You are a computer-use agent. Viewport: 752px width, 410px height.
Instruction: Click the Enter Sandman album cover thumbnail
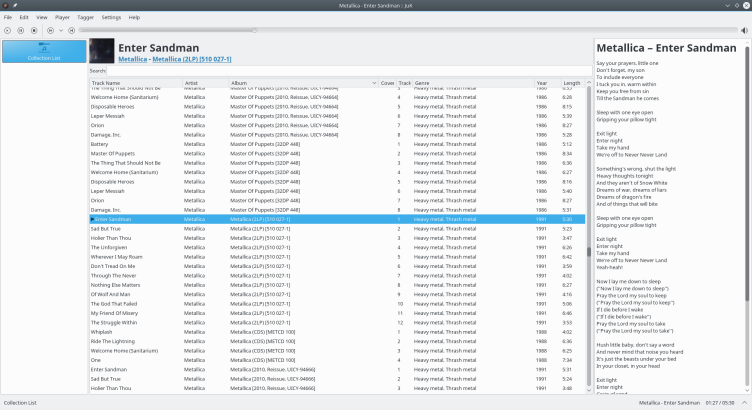tap(101, 52)
